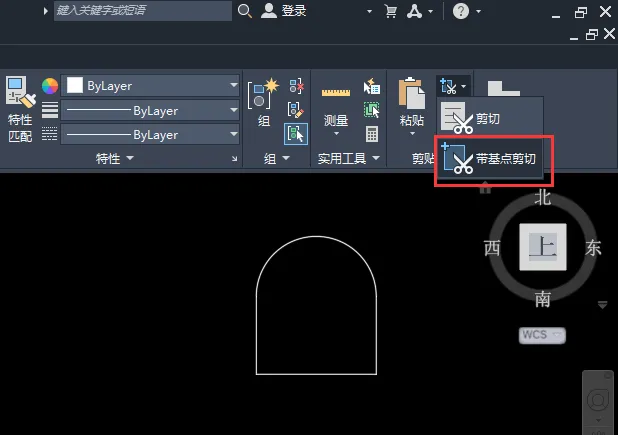Open the ViewCube menu triangle arrow
The image size is (618, 435).
pyautogui.click(x=602, y=305)
